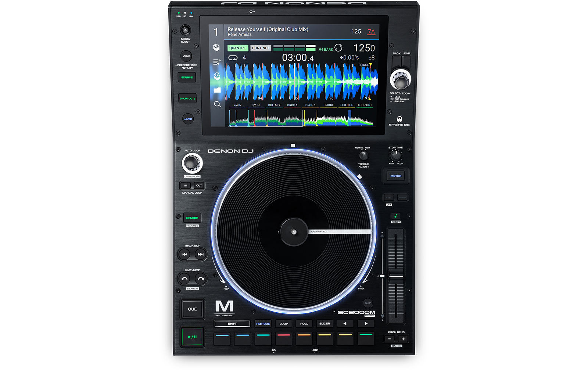Tap the green key lock note button

point(396,216)
